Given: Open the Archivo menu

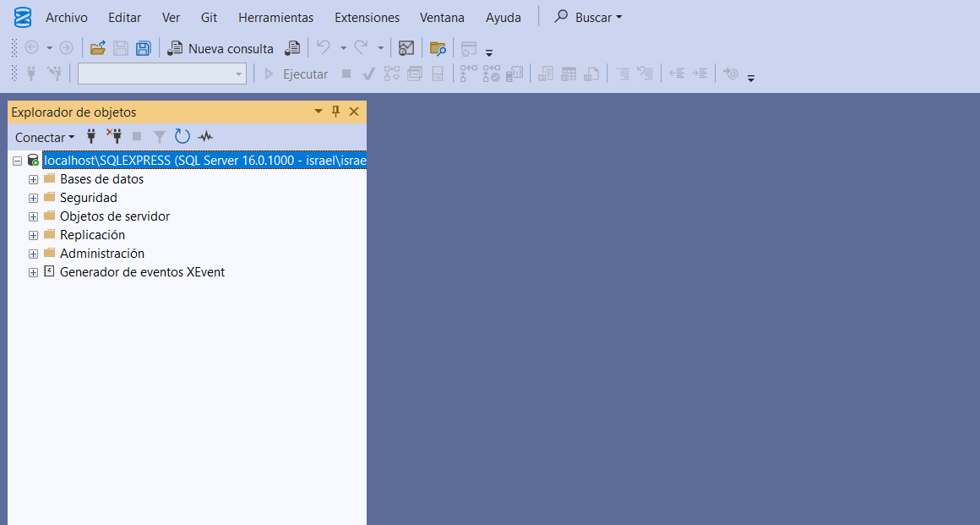Looking at the screenshot, I should pos(66,17).
